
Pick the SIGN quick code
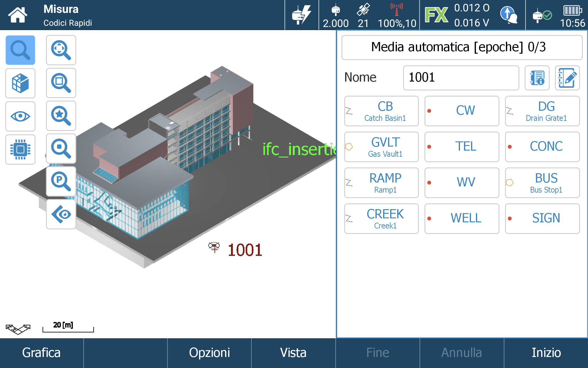(542, 219)
